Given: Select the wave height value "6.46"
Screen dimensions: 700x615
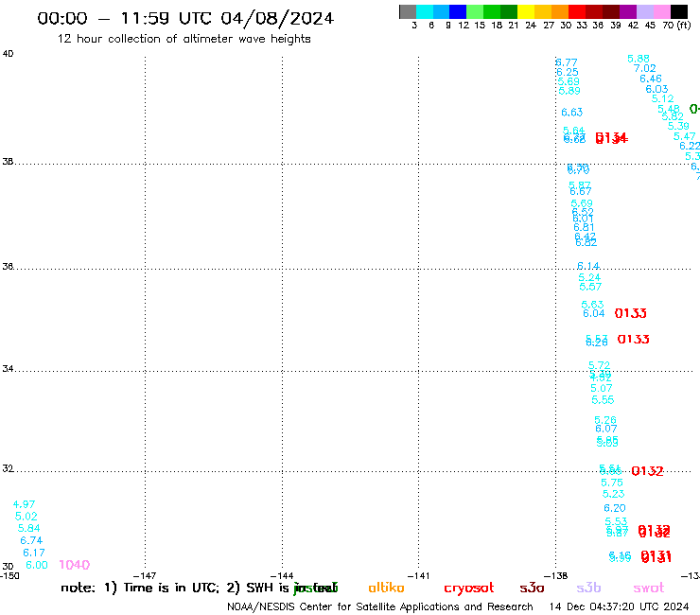Looking at the screenshot, I should pos(651,79).
